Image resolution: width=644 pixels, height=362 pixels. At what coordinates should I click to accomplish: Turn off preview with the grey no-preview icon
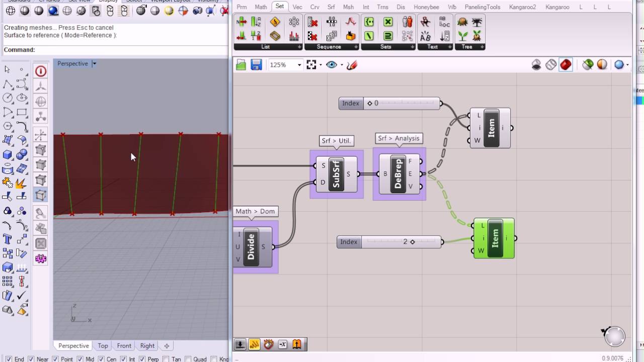pyautogui.click(x=536, y=65)
